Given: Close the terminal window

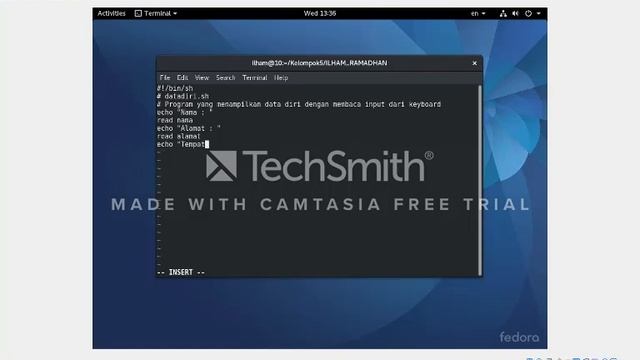Looking at the screenshot, I should pos(474,63).
